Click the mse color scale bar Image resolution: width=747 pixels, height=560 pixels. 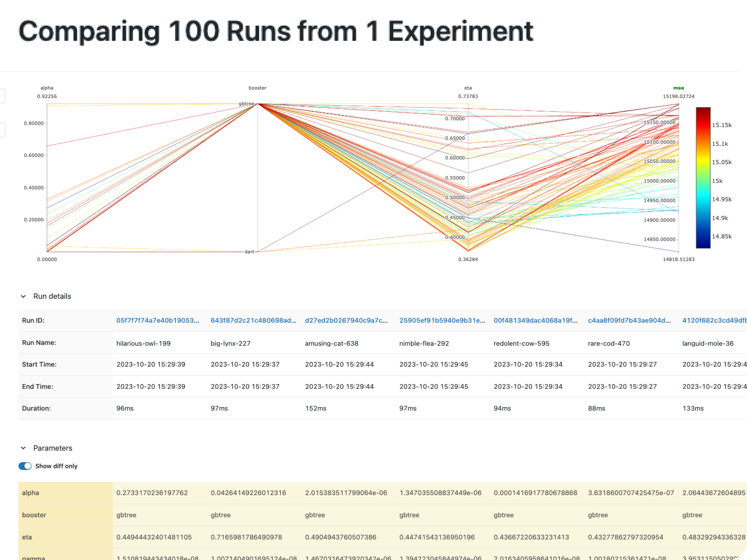click(x=703, y=178)
